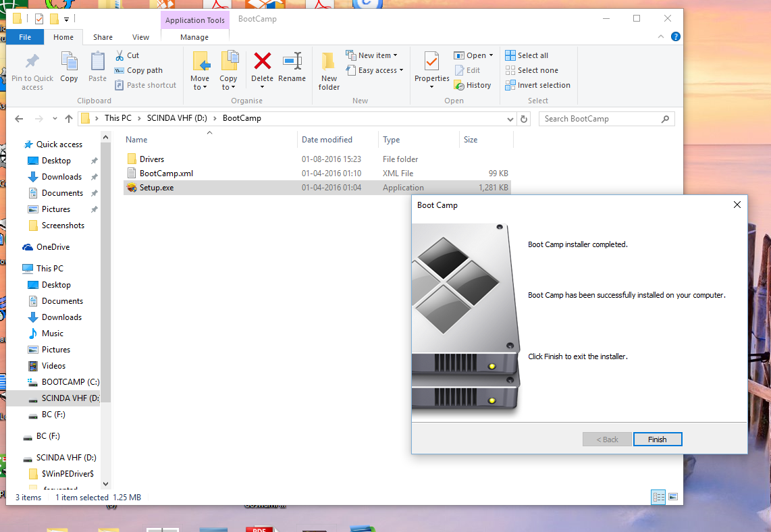Viewport: 771px width, 532px height.
Task: Navigate Back with the arrow button
Action: (x=19, y=119)
